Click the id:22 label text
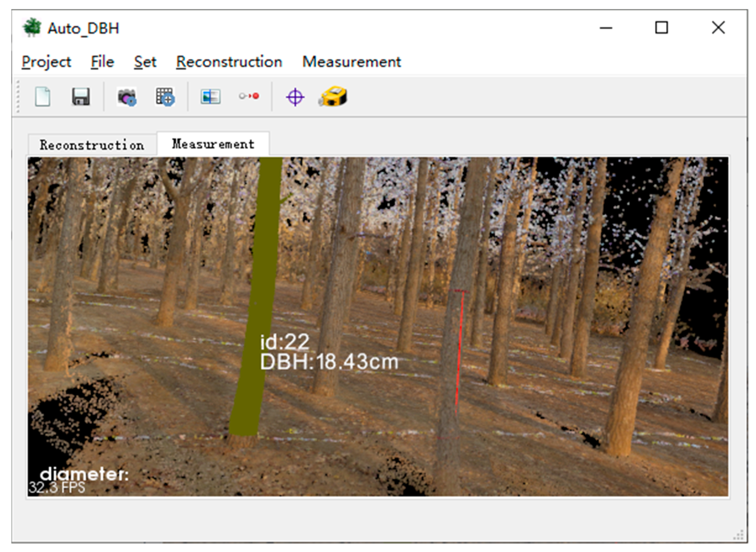Screen dimensions: 756x552 (285, 342)
